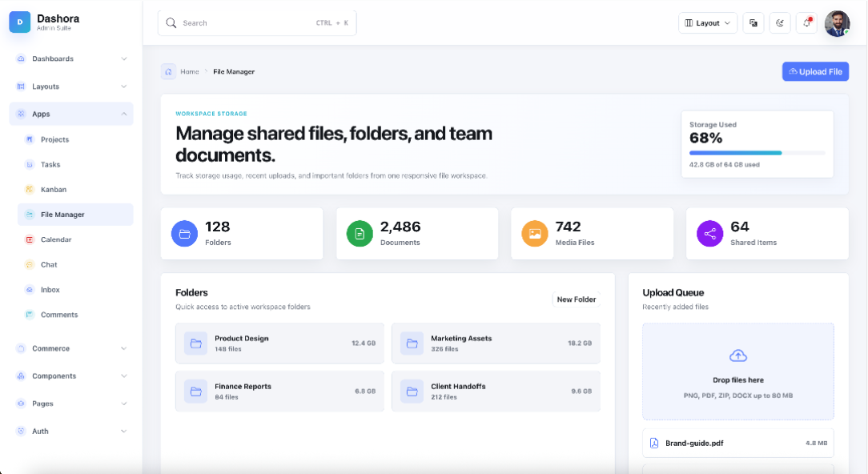Open the Marketing Assets folder
The height and width of the screenshot is (474, 868).
[496, 343]
